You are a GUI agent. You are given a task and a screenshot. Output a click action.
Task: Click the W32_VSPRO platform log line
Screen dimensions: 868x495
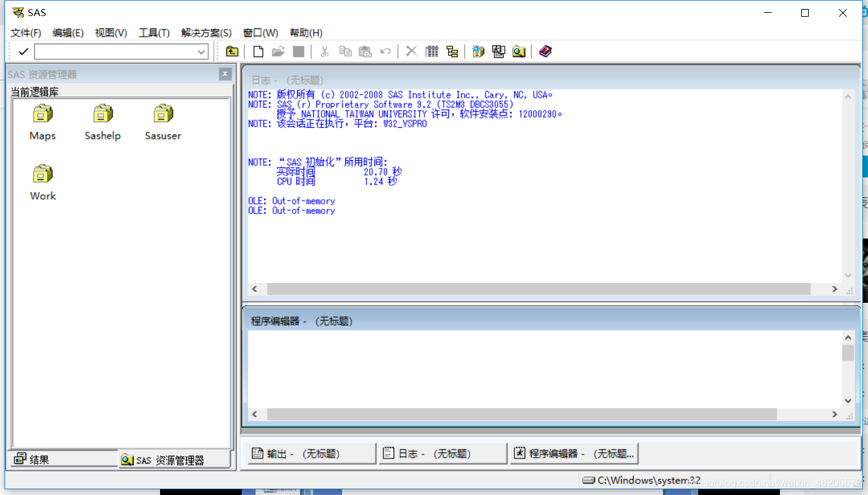(x=338, y=123)
